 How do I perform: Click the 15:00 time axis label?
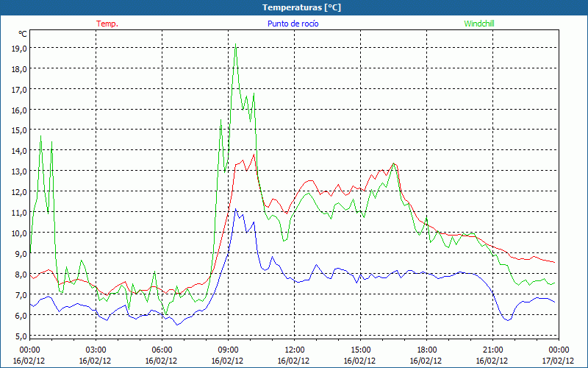coord(360,350)
